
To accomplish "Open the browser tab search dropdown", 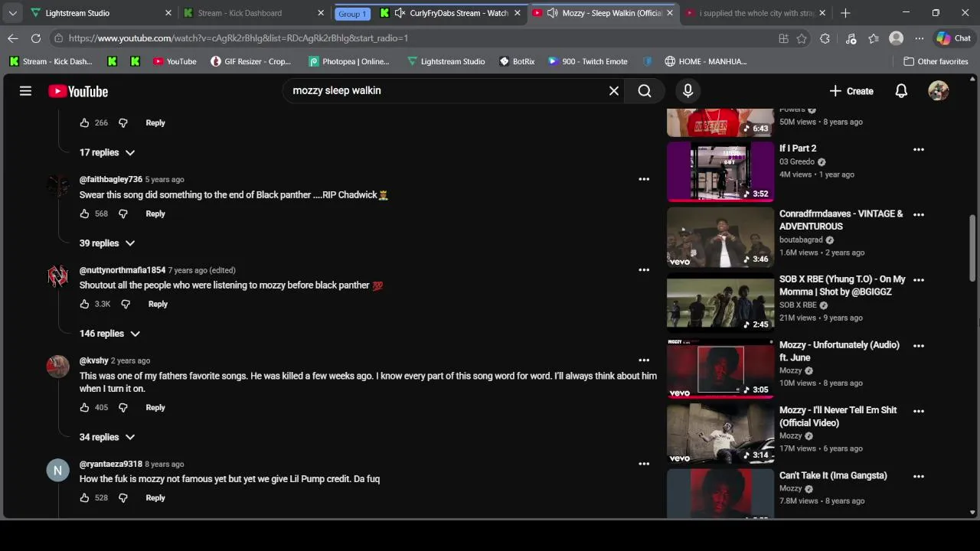I will click(12, 13).
